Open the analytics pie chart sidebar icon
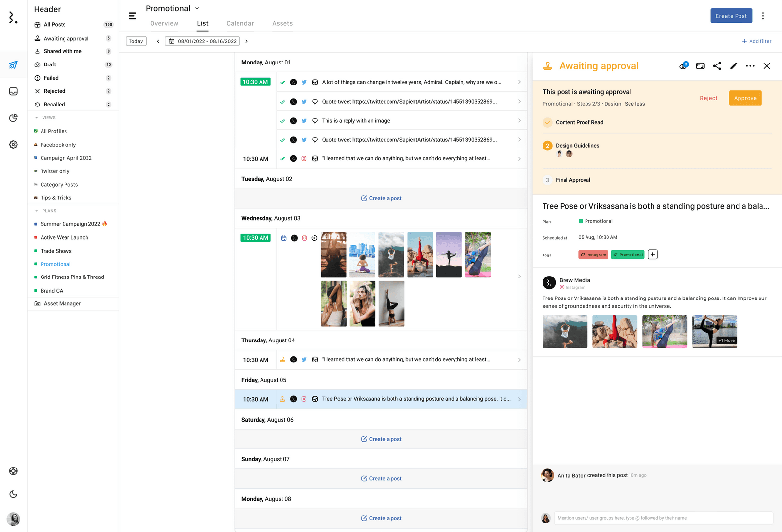The width and height of the screenshot is (782, 532). [13, 118]
